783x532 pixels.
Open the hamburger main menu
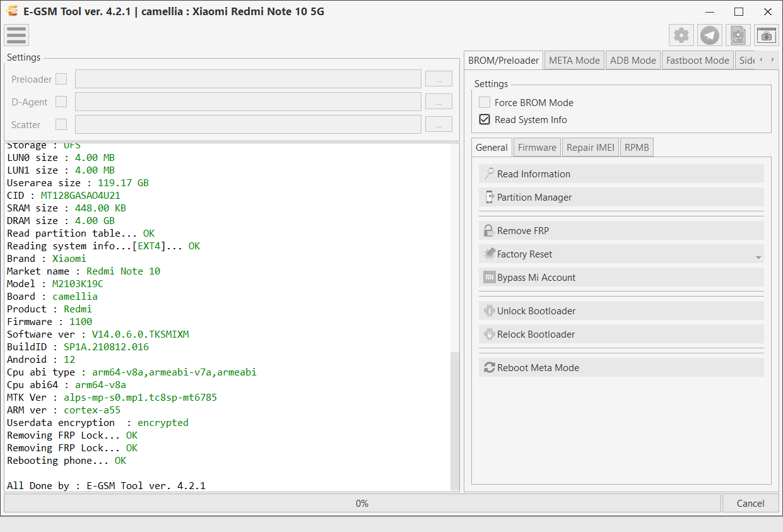pyautogui.click(x=16, y=35)
